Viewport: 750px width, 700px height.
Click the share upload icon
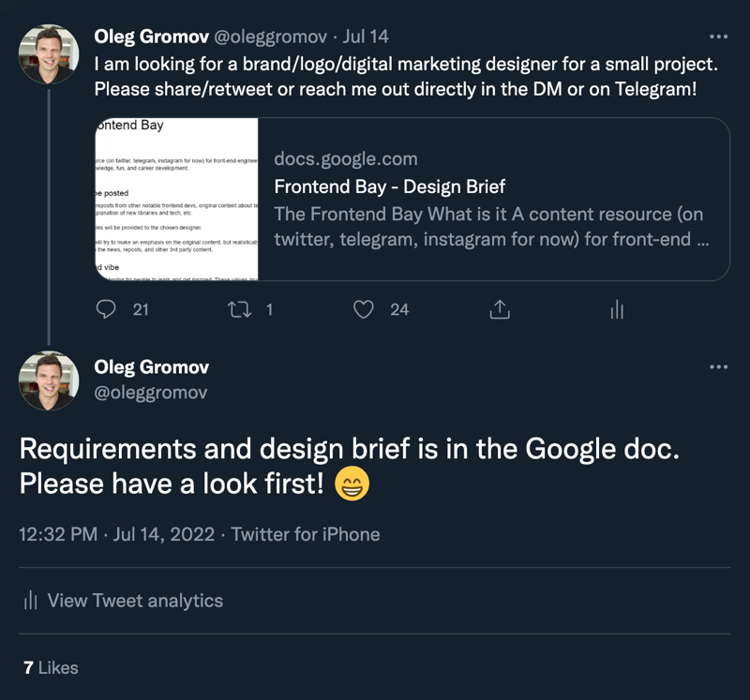click(500, 309)
